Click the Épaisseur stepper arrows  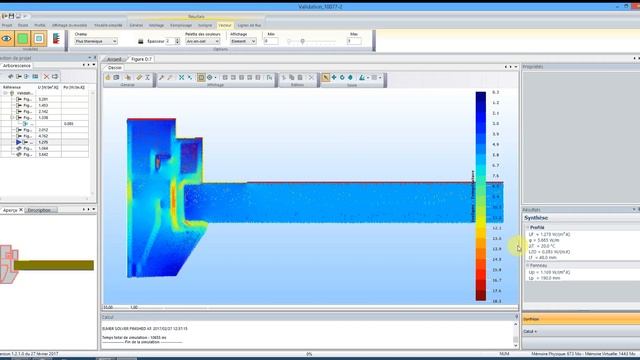(177, 41)
